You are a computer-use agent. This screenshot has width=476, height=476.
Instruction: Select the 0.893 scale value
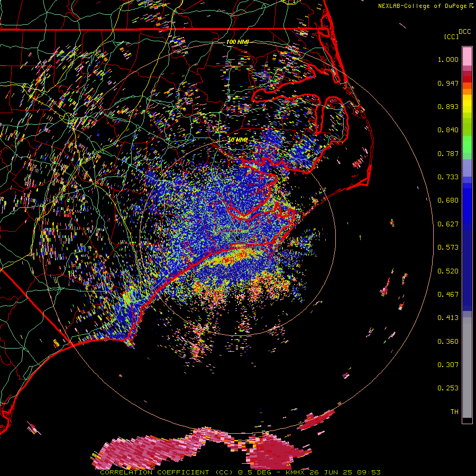click(448, 106)
